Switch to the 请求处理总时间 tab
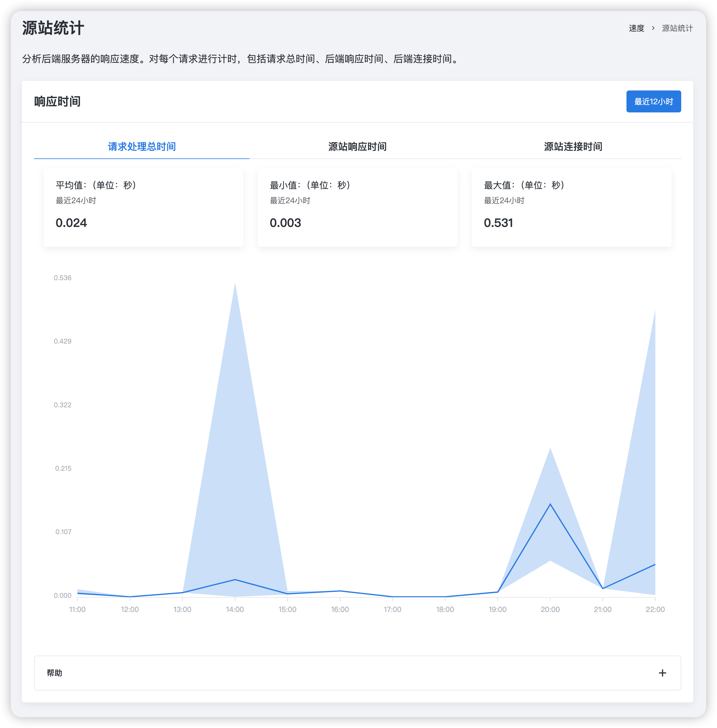 coord(142,146)
